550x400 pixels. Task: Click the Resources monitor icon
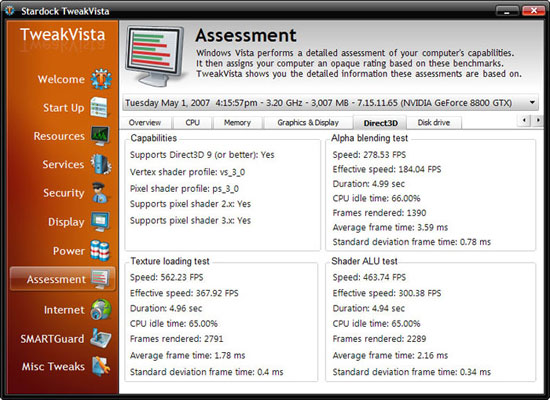(x=101, y=136)
